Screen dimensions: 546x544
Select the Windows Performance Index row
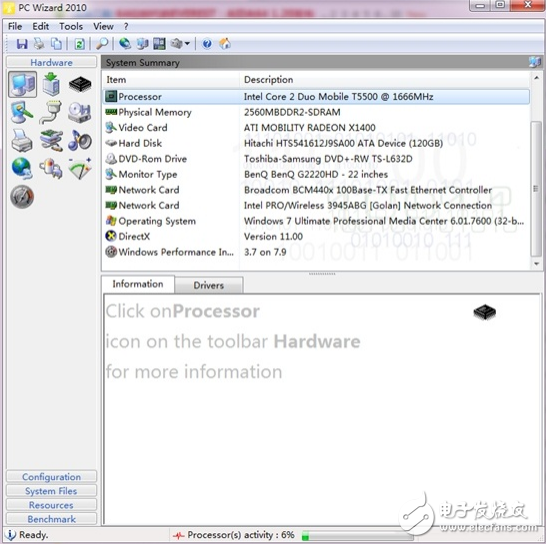(x=316, y=252)
